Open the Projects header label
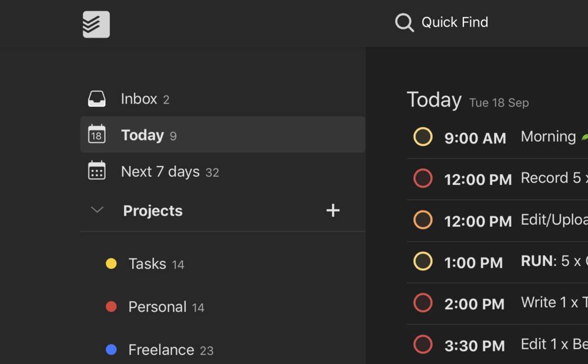Image resolution: width=588 pixels, height=364 pixels. (153, 211)
